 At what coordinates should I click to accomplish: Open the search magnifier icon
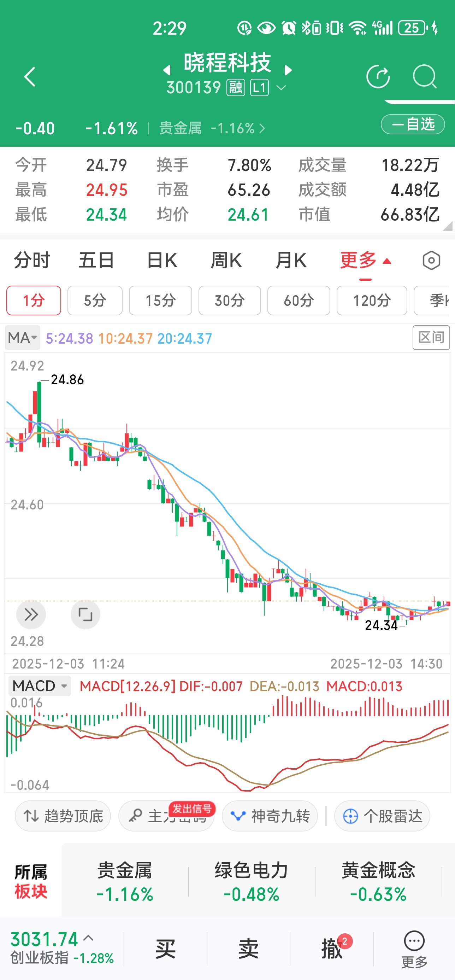point(425,77)
